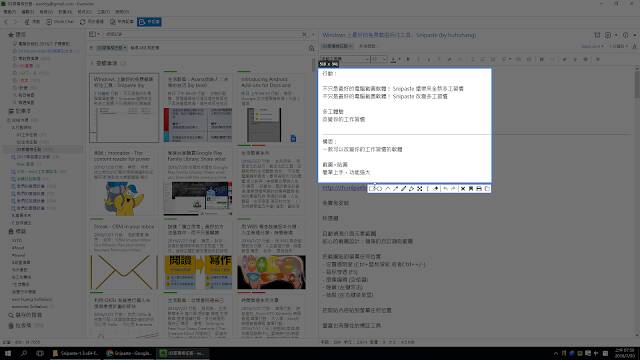Screen dimensions: 640x360
Task: Pin the screenshot to the screen
Action: coord(471,189)
